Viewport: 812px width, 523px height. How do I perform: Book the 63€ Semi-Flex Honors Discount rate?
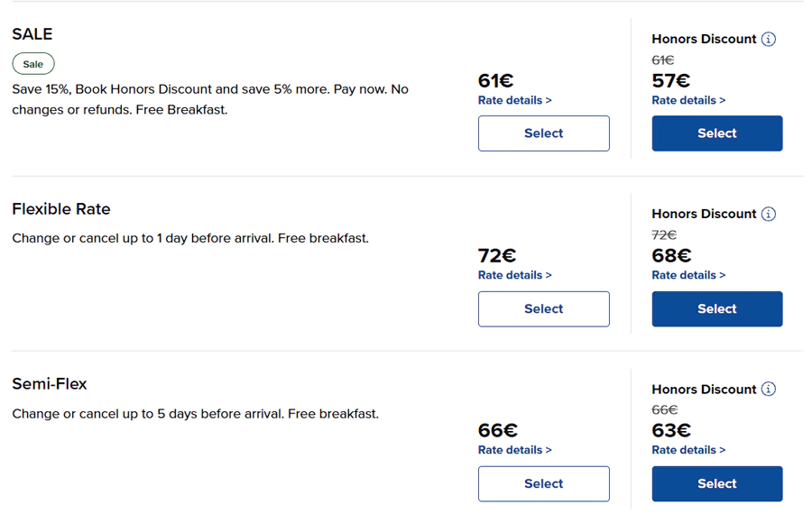point(716,483)
